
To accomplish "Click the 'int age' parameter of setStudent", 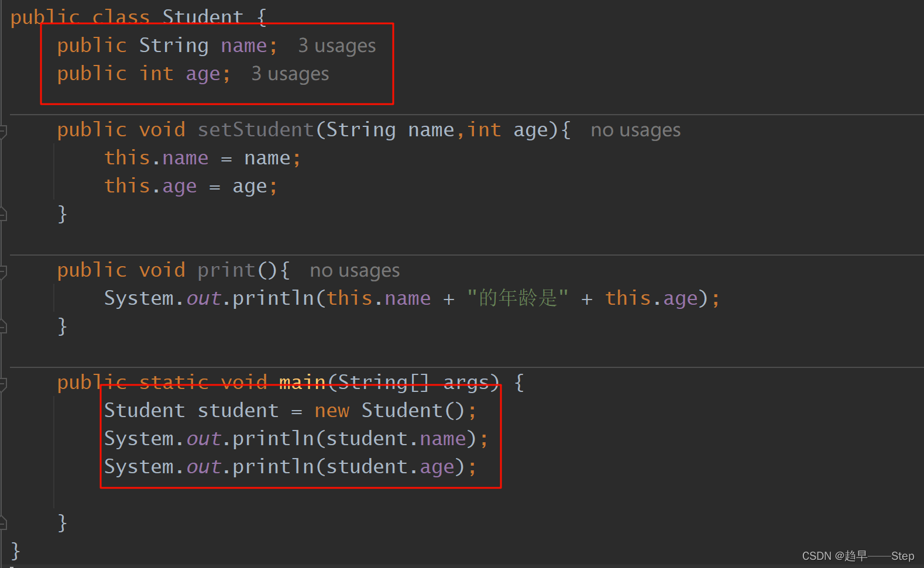I will (507, 130).
